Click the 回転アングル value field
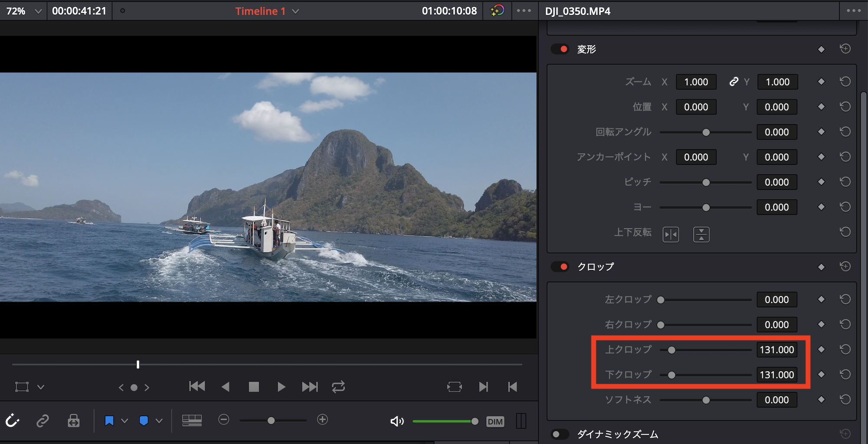Image resolution: width=868 pixels, height=444 pixels. (x=777, y=132)
